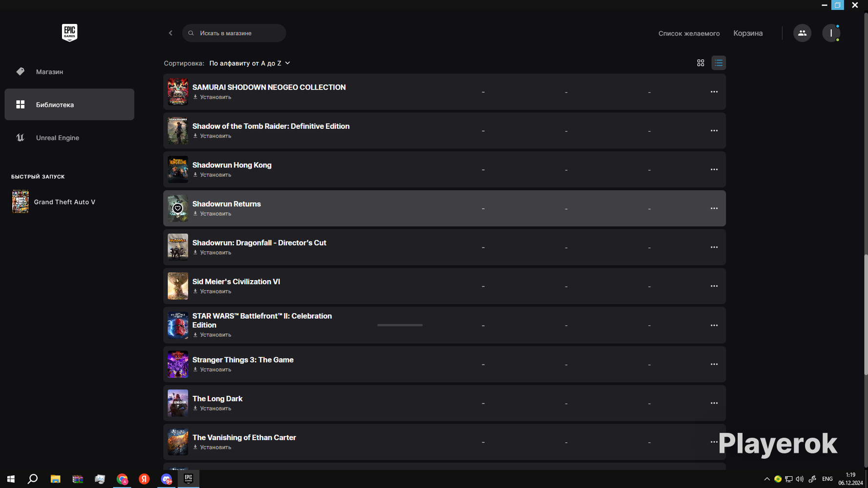This screenshot has width=868, height=488.
Task: Install The Long Dark
Action: 212,408
